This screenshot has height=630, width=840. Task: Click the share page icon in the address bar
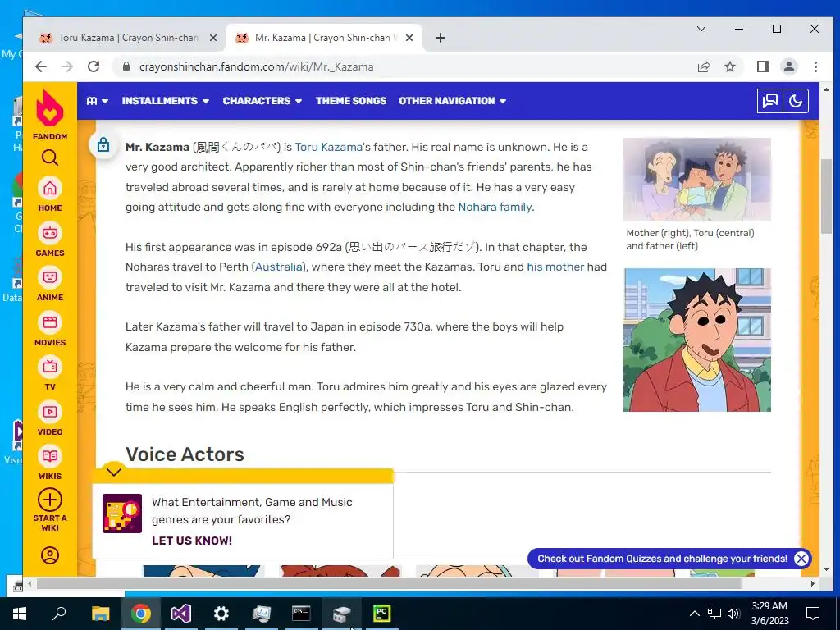[703, 66]
